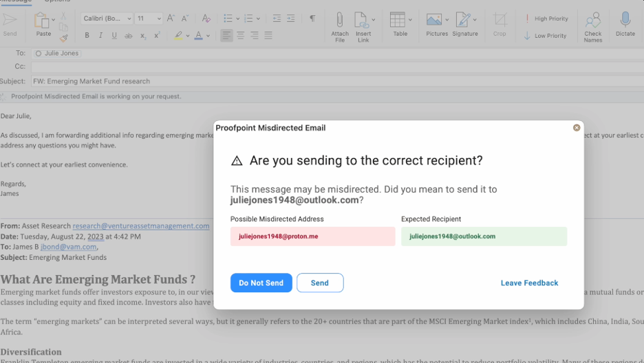Click the warning triangle icon in dialog
Image resolution: width=644 pixels, height=363 pixels.
[x=237, y=161]
